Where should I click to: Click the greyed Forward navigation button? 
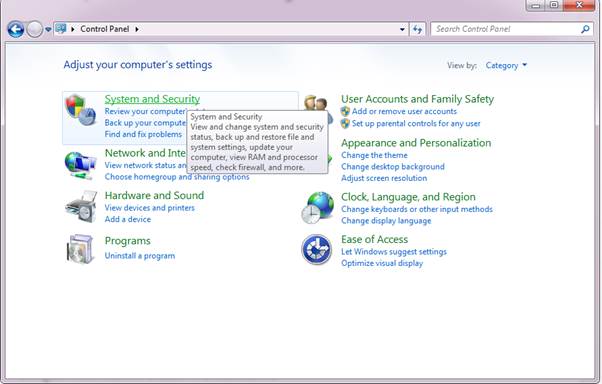pos(35,30)
